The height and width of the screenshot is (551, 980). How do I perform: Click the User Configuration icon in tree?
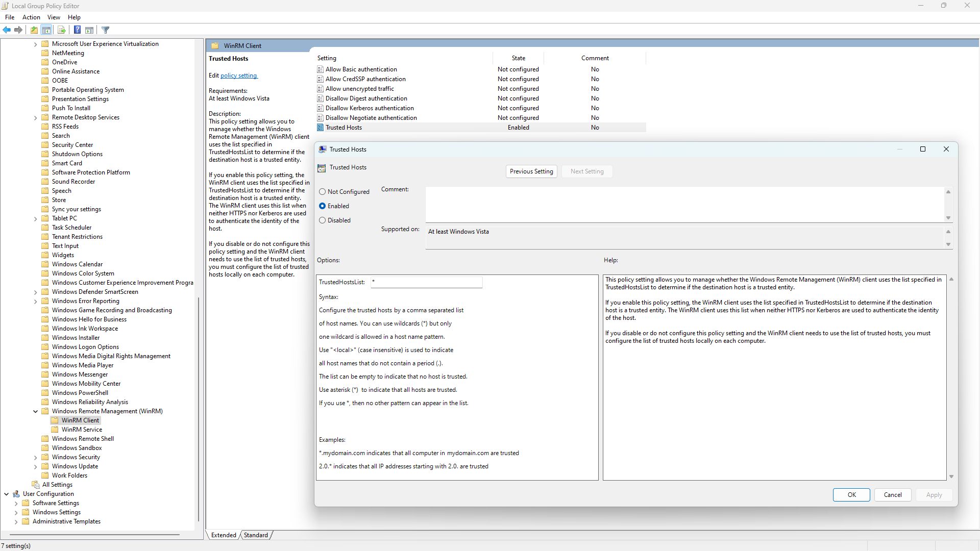[16, 494]
